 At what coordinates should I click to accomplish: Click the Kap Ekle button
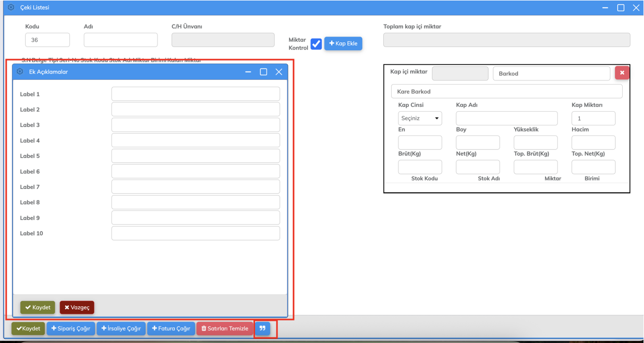pyautogui.click(x=343, y=43)
